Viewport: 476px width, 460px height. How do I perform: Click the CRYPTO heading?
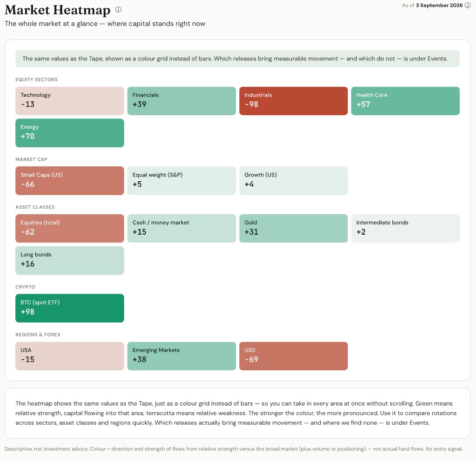[x=25, y=287]
